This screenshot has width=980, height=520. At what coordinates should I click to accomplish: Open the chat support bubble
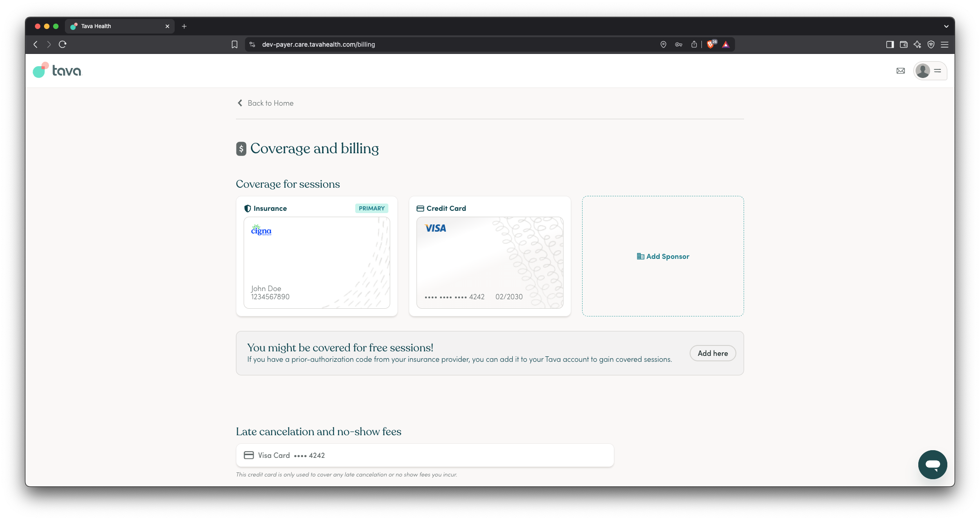point(932,465)
